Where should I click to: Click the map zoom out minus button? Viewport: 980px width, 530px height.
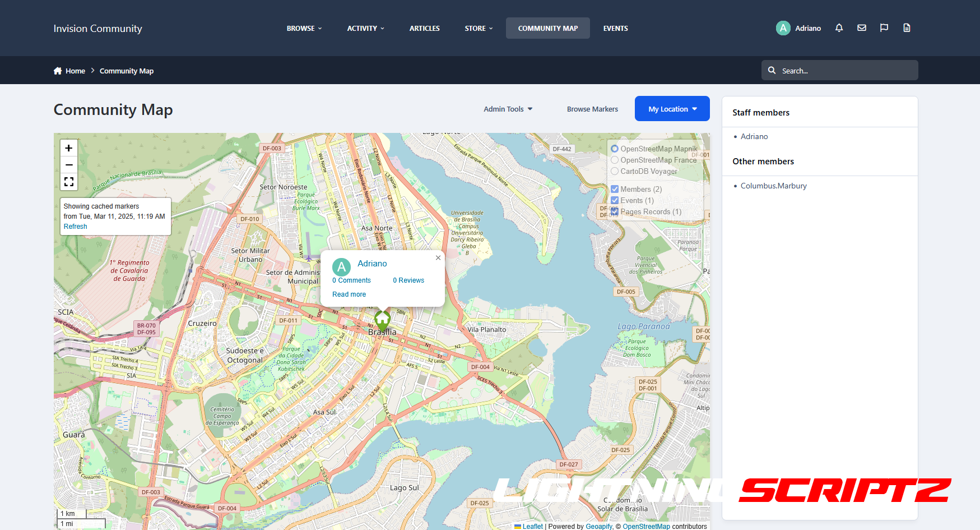click(x=69, y=165)
